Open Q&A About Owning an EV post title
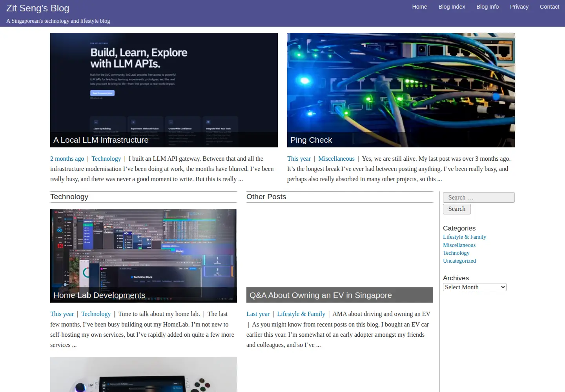The height and width of the screenshot is (392, 565). click(x=321, y=295)
